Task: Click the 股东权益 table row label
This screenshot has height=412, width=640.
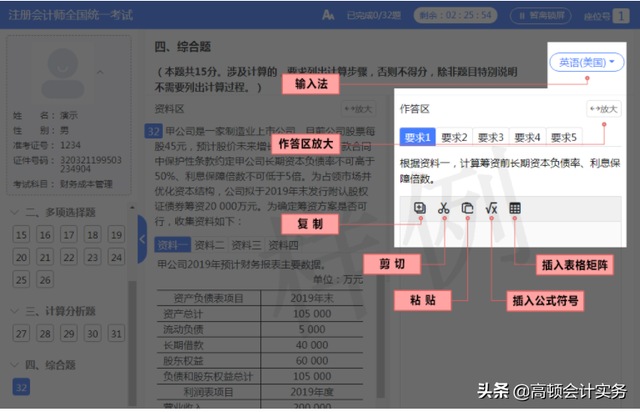Action: tap(183, 361)
